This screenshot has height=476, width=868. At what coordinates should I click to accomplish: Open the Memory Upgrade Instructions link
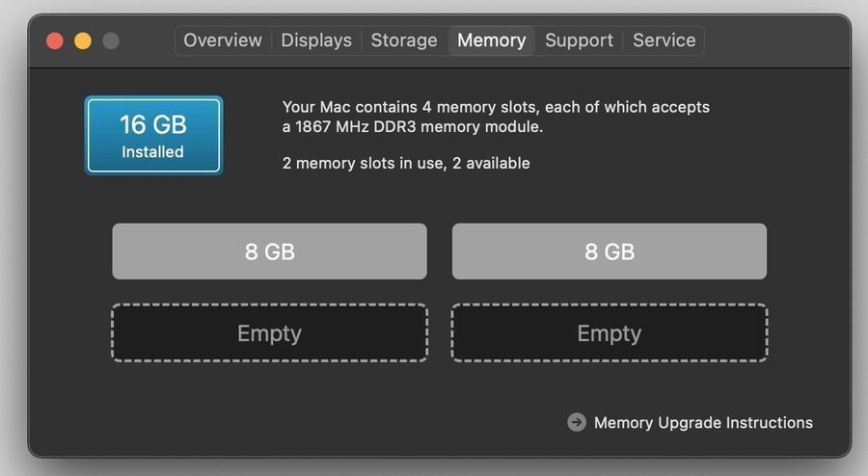click(703, 422)
